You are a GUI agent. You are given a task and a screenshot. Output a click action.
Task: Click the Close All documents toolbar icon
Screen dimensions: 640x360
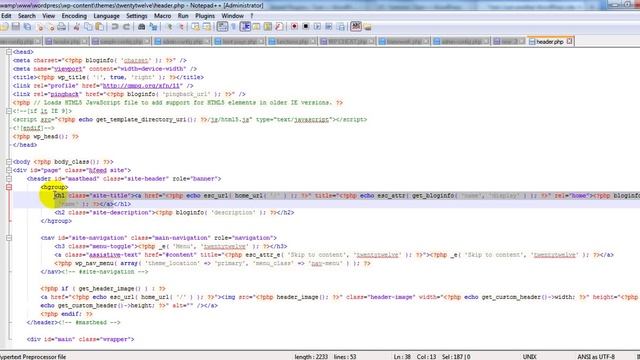[51, 27]
